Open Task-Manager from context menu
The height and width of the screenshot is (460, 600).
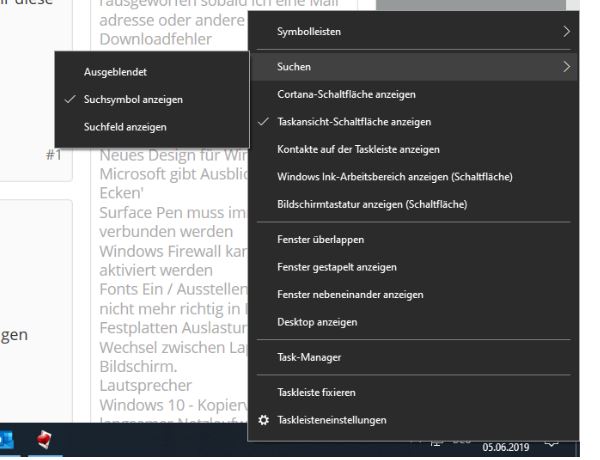pyautogui.click(x=415, y=357)
